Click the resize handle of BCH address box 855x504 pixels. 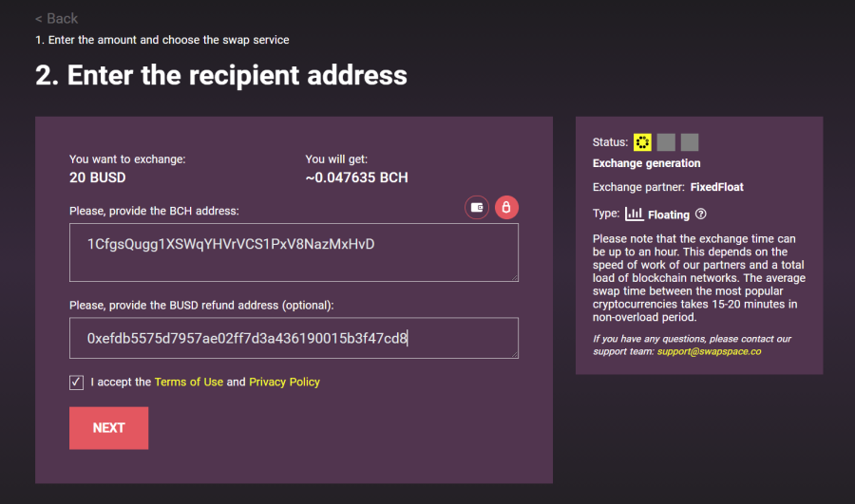coord(514,277)
